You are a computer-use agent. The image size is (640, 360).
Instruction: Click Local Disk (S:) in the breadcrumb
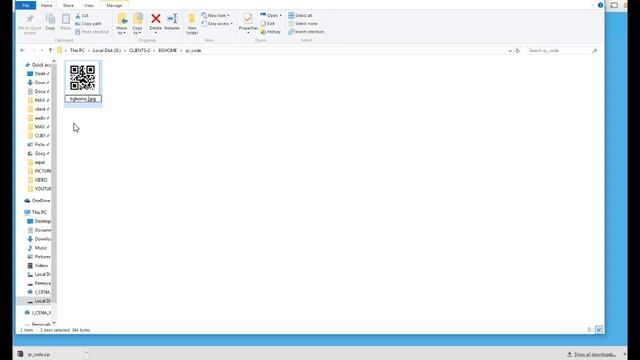107,50
